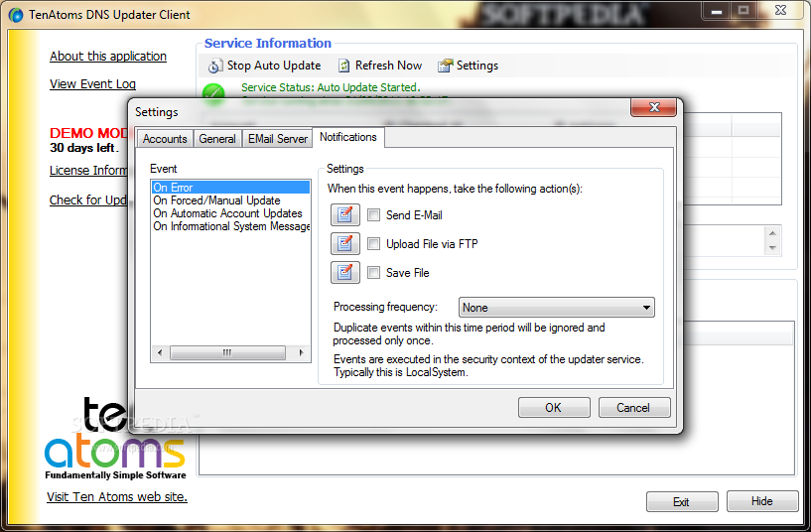811x532 pixels.
Task: Switch to the General tab
Action: (217, 139)
